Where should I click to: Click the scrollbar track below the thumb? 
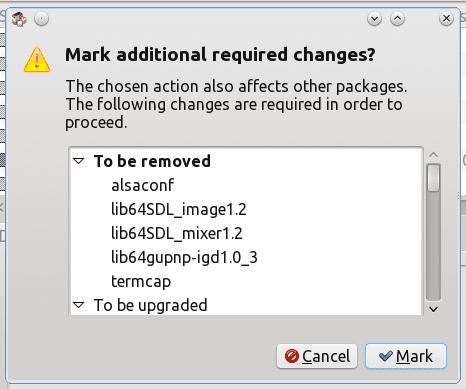(433, 247)
